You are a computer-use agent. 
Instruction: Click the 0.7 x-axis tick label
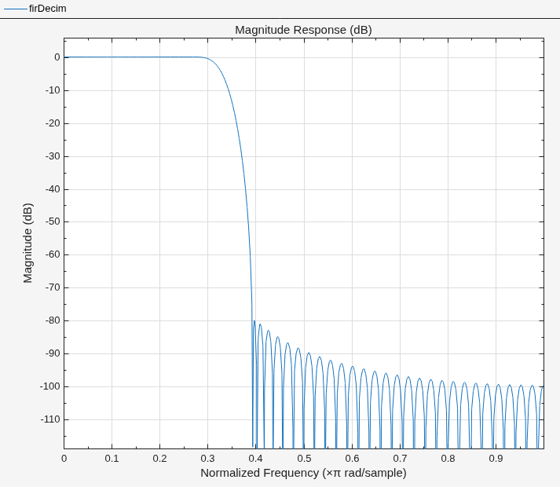point(400,458)
